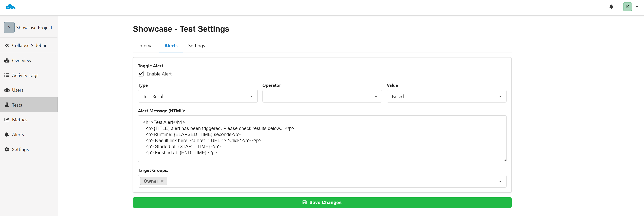This screenshot has width=644, height=216.
Task: Click the sidebar Alerts bell icon
Action: (x=7, y=134)
